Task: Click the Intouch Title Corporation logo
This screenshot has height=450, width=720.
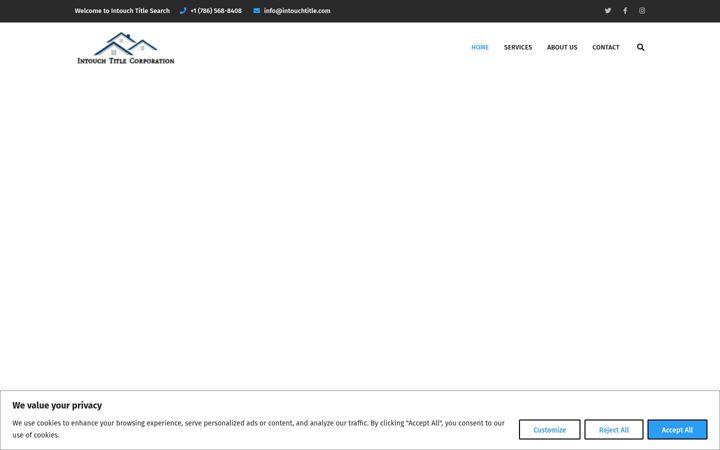Action: pyautogui.click(x=125, y=48)
